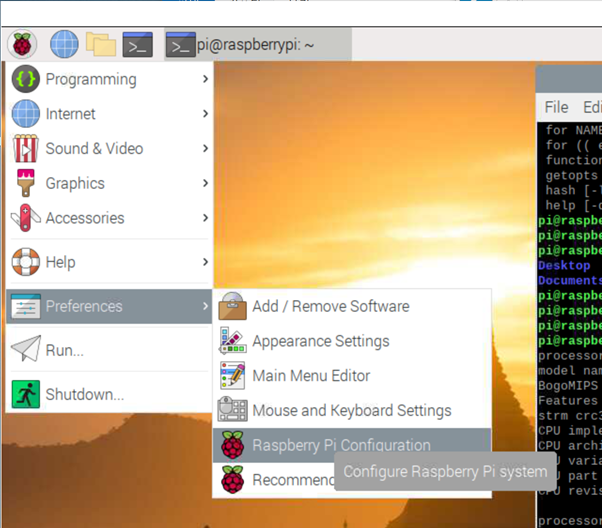Click the Add / Remove Software package icon
This screenshot has height=528, width=602.
pos(232,306)
